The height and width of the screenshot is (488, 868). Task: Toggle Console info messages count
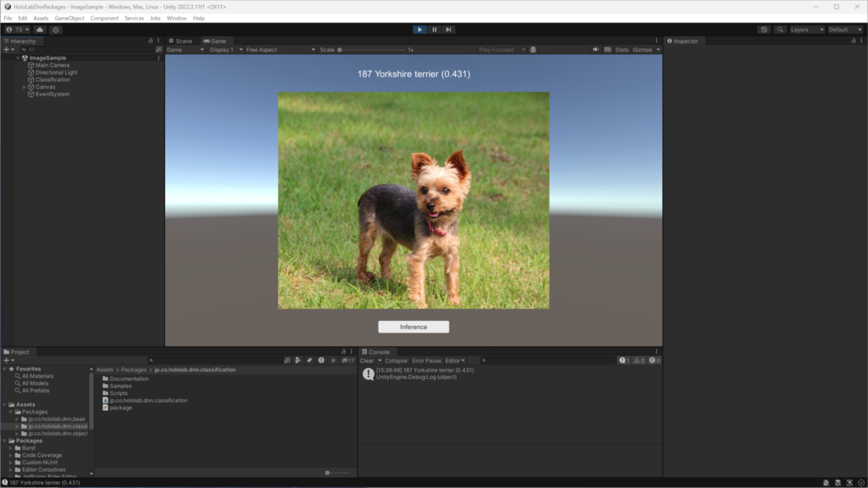click(624, 360)
